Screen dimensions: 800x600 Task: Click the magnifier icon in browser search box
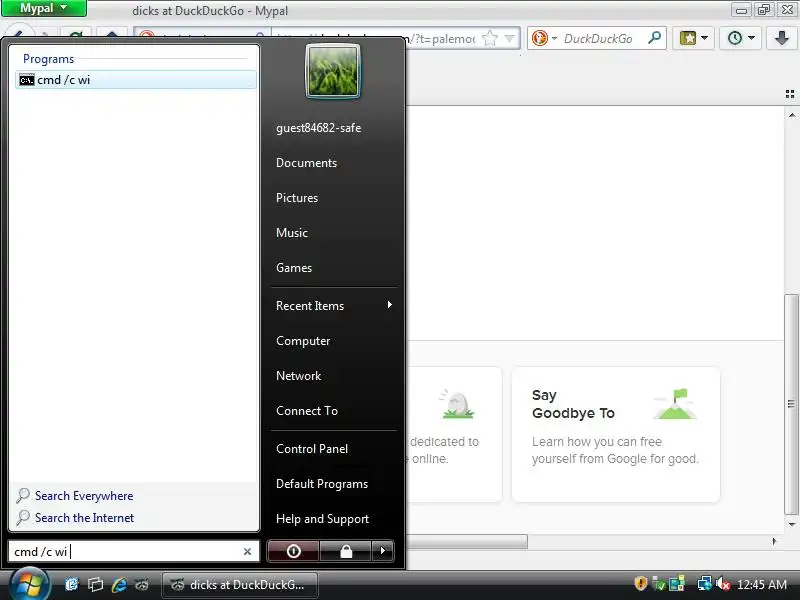pyautogui.click(x=654, y=38)
